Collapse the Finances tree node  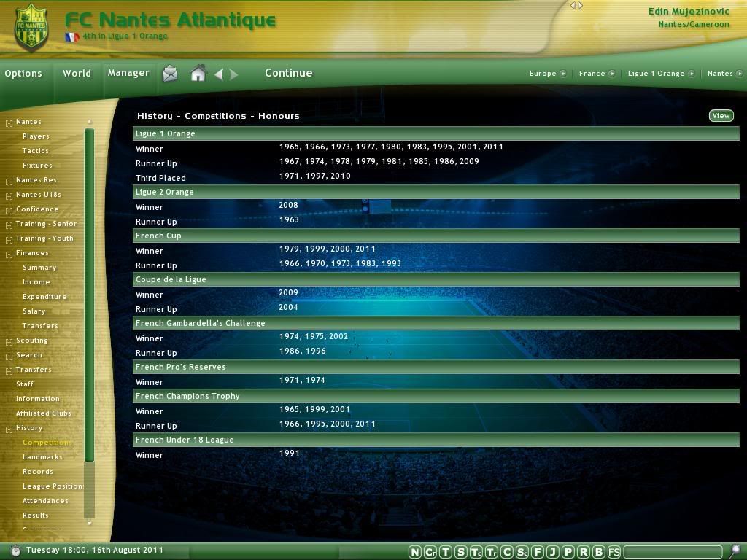pos(9,254)
